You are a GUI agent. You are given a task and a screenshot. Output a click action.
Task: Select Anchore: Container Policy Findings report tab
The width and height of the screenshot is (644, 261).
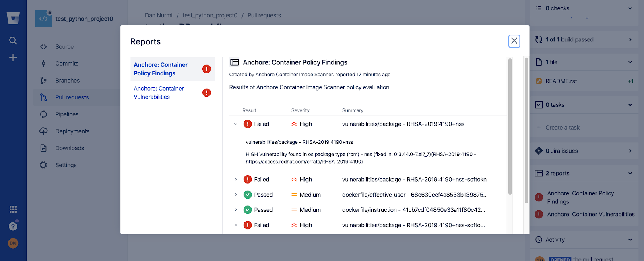tap(173, 69)
